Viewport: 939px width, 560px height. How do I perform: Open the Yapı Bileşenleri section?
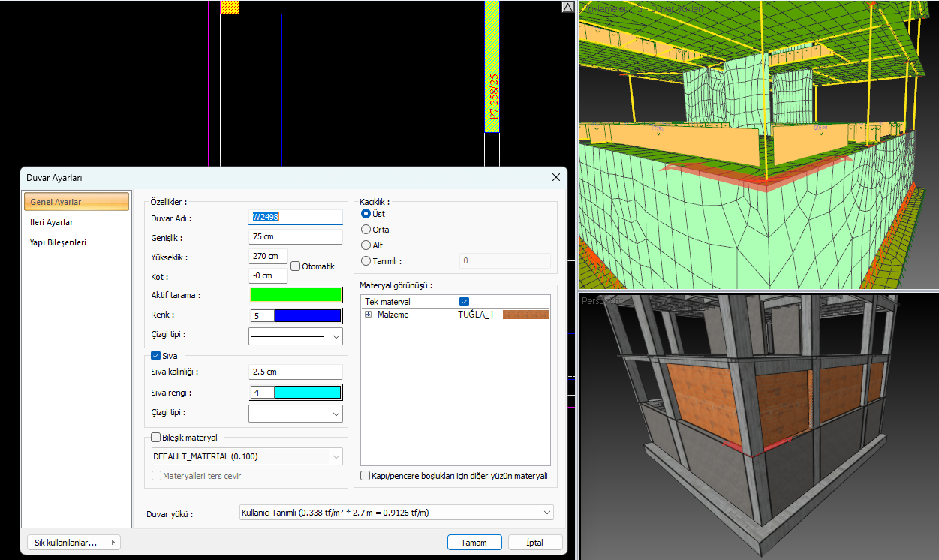click(x=58, y=242)
